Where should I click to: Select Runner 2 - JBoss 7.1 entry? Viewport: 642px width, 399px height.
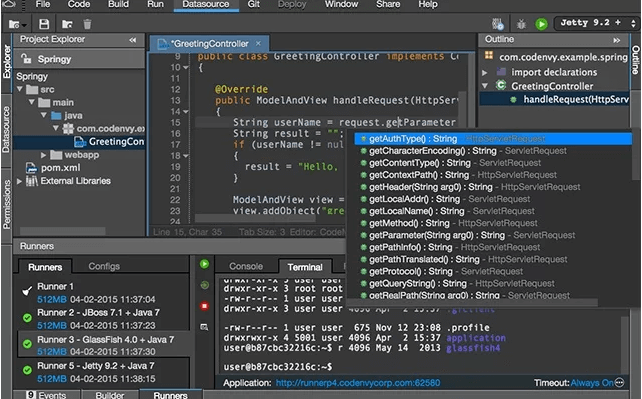(x=103, y=319)
